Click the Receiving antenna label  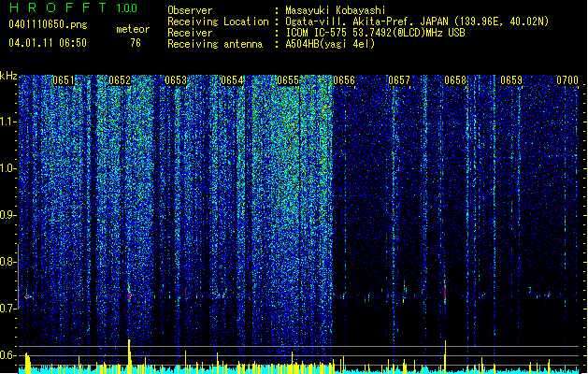(215, 44)
